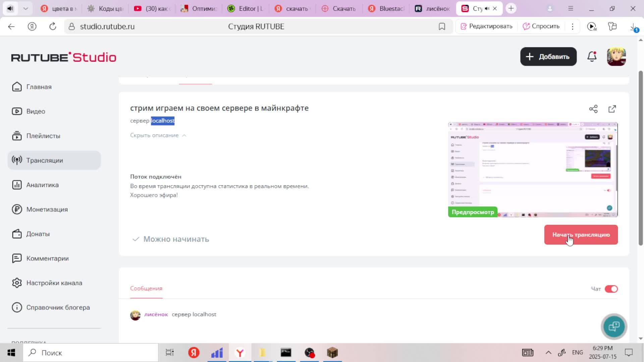Screen dimensions: 644x362
Task: Open the browser toolbar three-dot menu
Action: tap(573, 26)
